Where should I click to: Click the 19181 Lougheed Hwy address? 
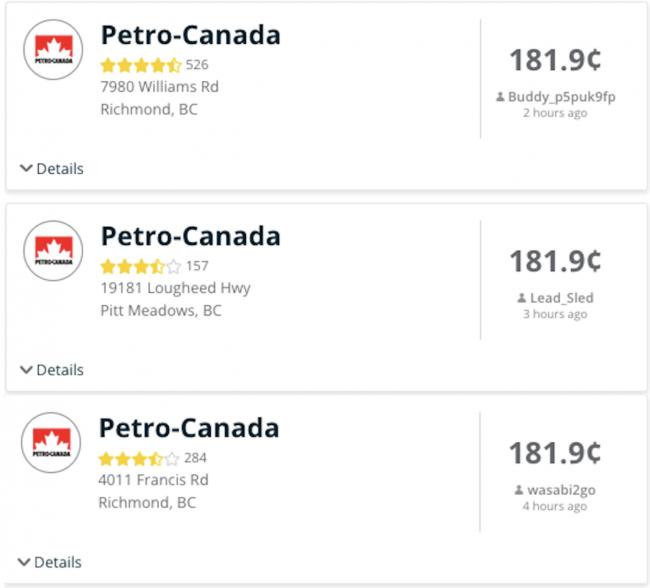(175, 288)
